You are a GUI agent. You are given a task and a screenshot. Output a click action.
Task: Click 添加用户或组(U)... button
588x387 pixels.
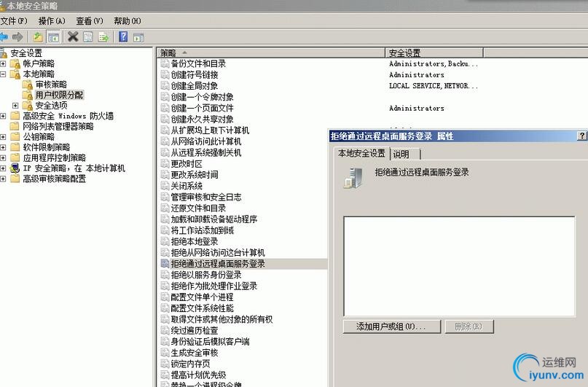(x=391, y=327)
